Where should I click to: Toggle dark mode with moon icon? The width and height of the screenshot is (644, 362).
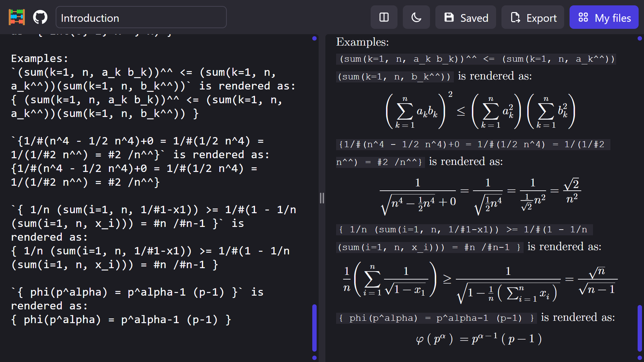click(416, 18)
